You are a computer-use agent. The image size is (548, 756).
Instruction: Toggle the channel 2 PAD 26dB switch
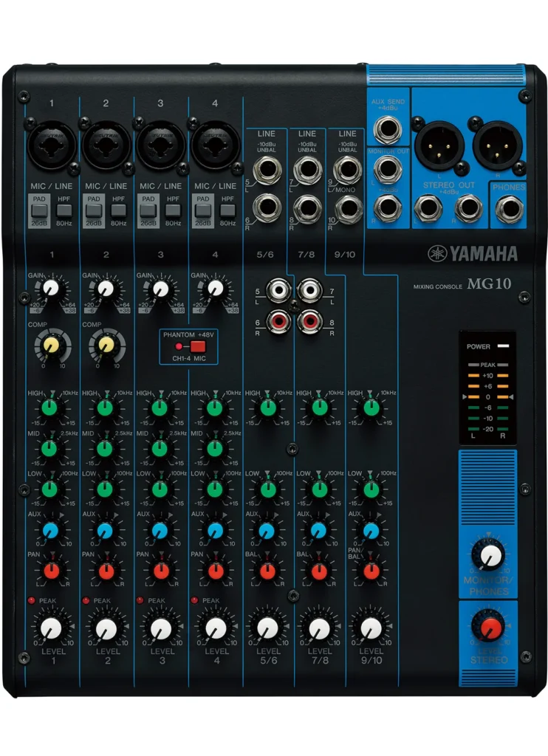(94, 210)
